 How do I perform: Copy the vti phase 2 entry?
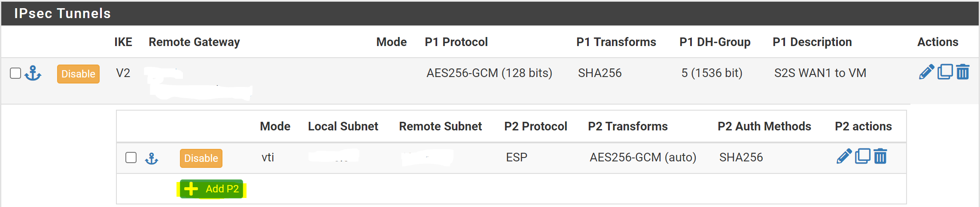click(x=862, y=156)
